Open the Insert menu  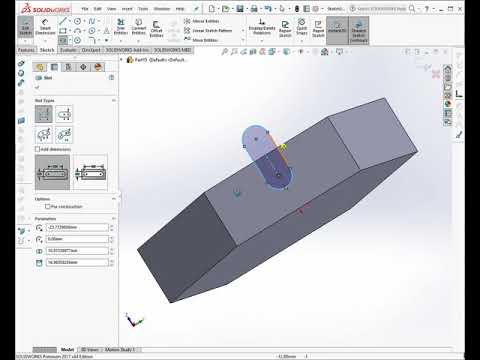pos(127,9)
